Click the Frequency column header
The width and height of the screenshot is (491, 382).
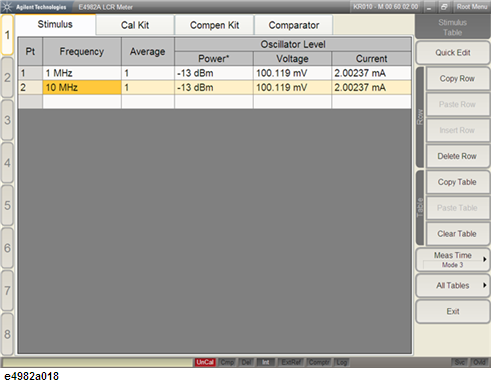click(82, 52)
